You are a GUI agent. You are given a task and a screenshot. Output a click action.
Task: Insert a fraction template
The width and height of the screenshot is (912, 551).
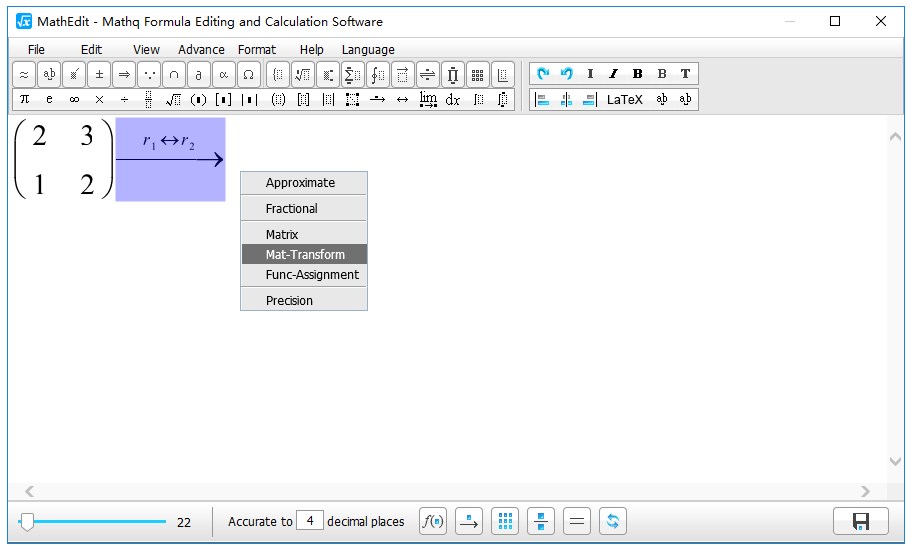(x=149, y=99)
